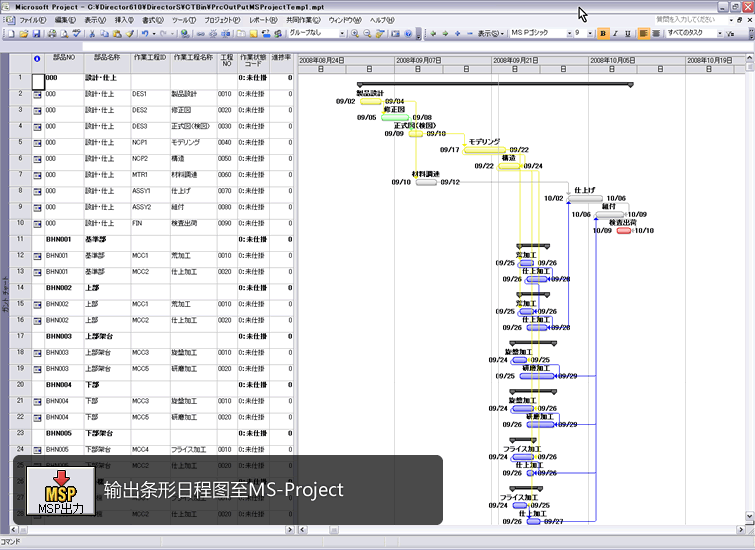Toggle center text alignment
Screen dimensions: 755x550
point(655,33)
